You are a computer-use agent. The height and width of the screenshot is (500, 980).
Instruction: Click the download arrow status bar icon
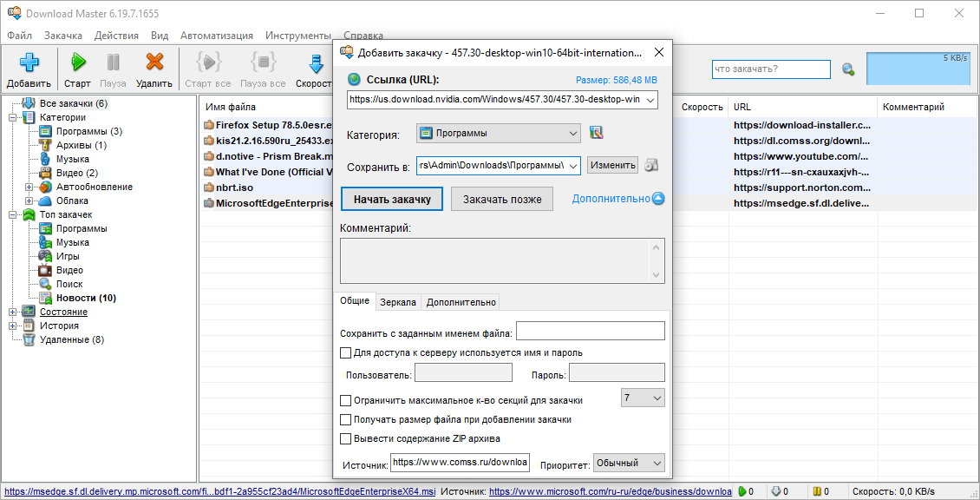coord(775,491)
